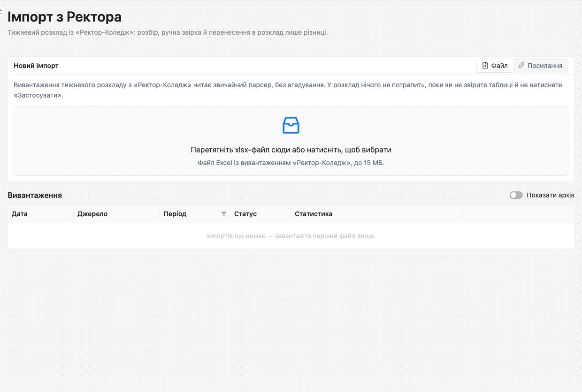Viewport: 582px width, 392px height.
Task: Click the blue inbox upload icon
Action: click(x=291, y=125)
